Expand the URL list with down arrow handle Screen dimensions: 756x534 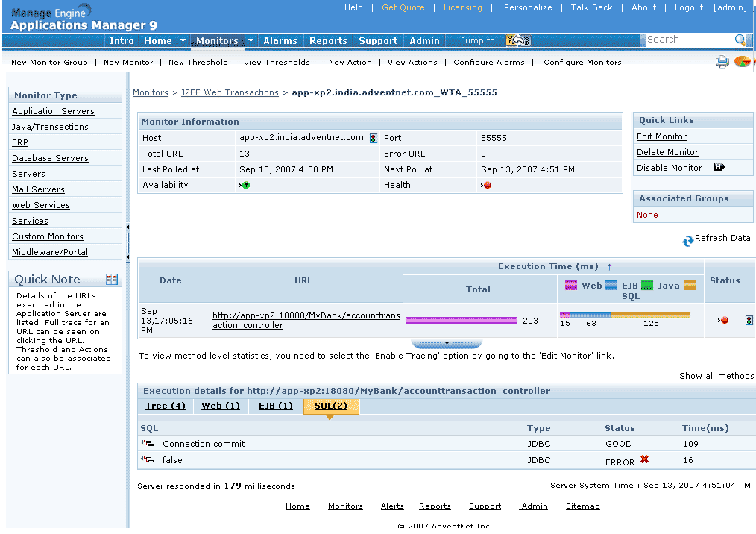click(447, 344)
